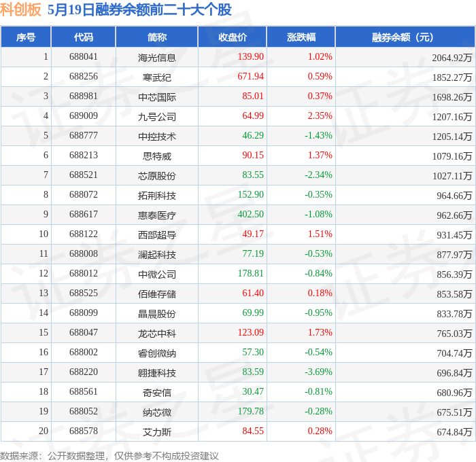Select stock name 艾力斯
The width and height of the screenshot is (476, 462).
click(x=157, y=432)
